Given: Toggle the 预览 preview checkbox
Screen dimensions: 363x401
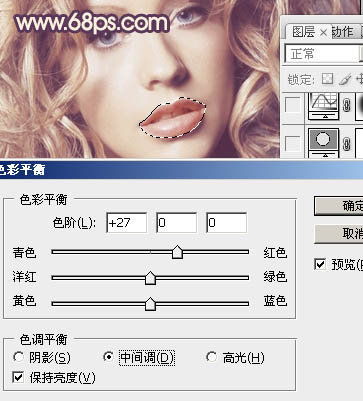Looking at the screenshot, I should click(320, 264).
